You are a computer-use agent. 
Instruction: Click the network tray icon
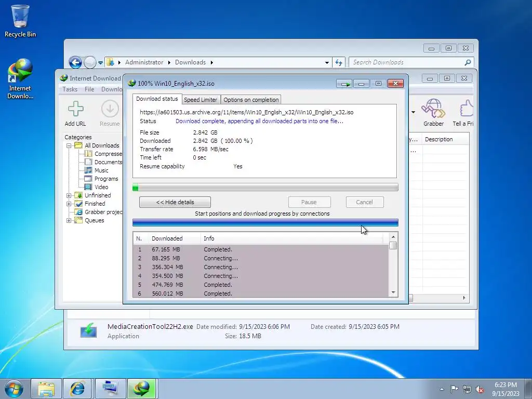coord(467,389)
